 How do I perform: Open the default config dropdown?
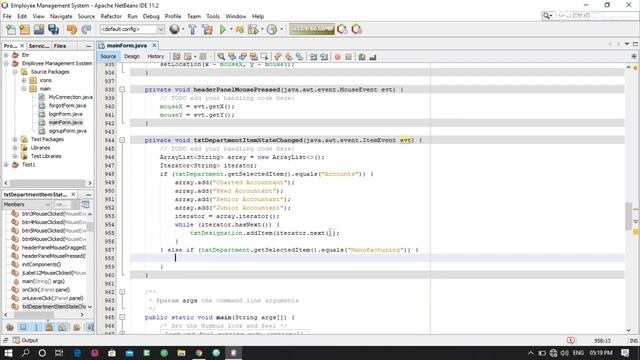point(160,29)
